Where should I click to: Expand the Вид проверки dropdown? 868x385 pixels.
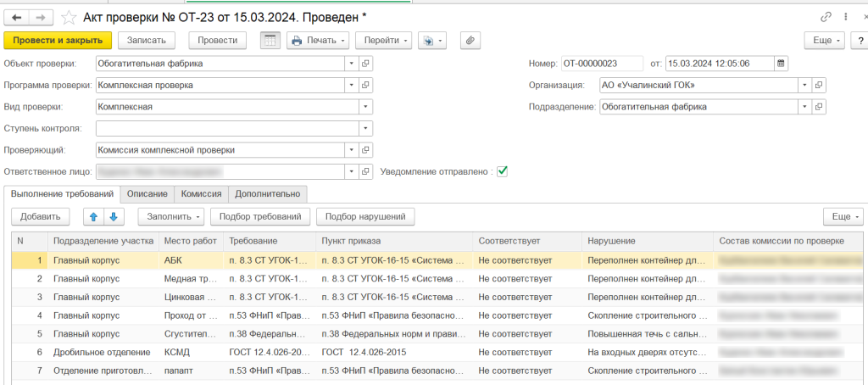coord(366,107)
